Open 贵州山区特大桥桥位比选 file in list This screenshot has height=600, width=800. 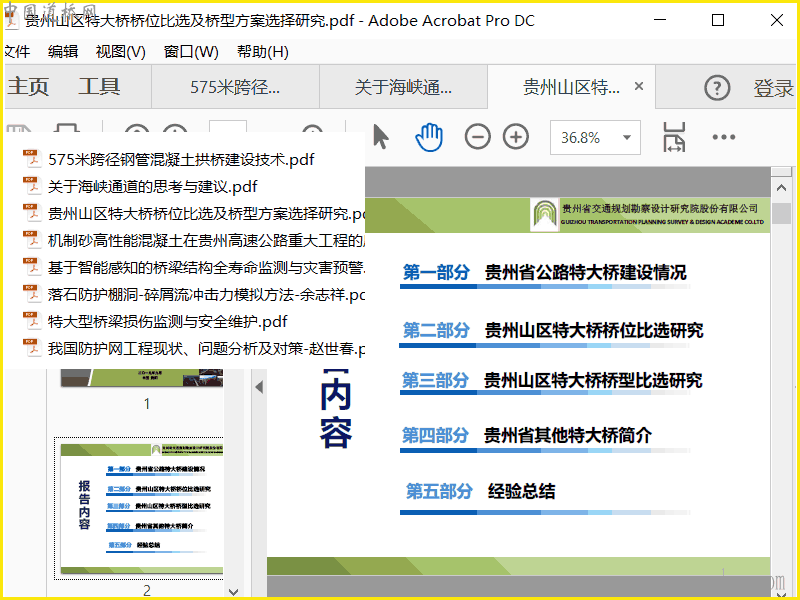[206, 214]
